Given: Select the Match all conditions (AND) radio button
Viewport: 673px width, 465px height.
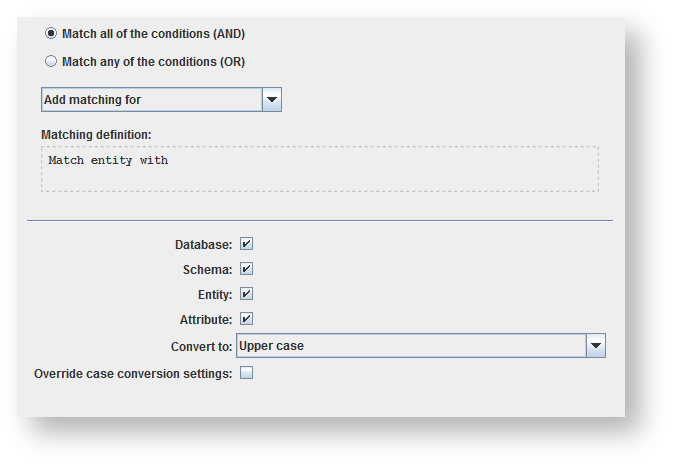Looking at the screenshot, I should coord(51,34).
